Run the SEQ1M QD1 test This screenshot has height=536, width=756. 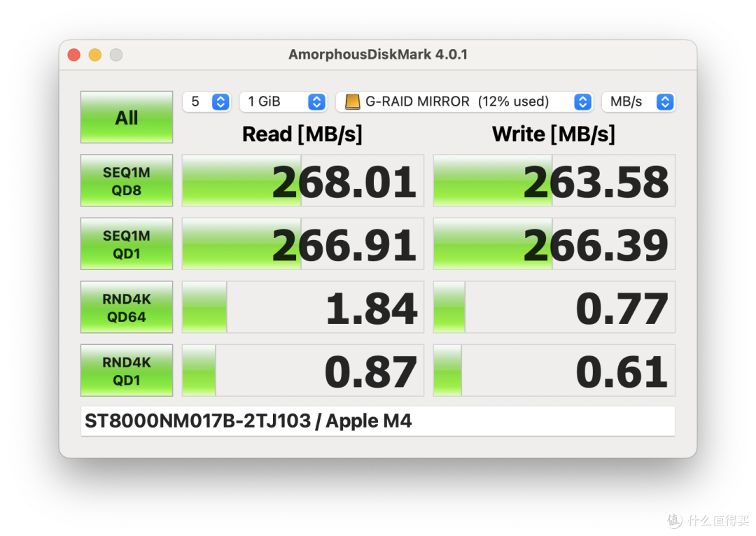pyautogui.click(x=126, y=244)
